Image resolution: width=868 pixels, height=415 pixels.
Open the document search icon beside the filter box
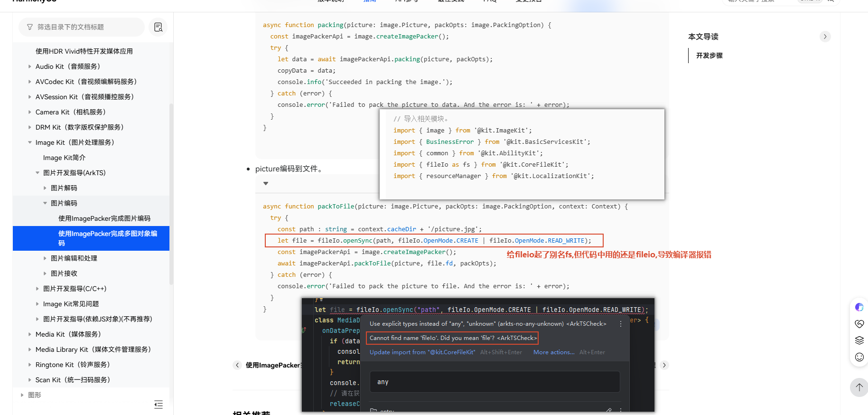(158, 27)
